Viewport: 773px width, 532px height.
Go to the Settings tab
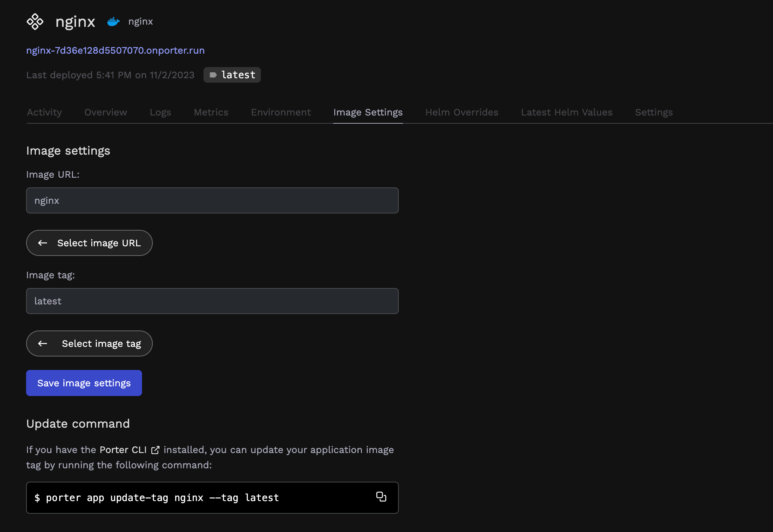[654, 112]
